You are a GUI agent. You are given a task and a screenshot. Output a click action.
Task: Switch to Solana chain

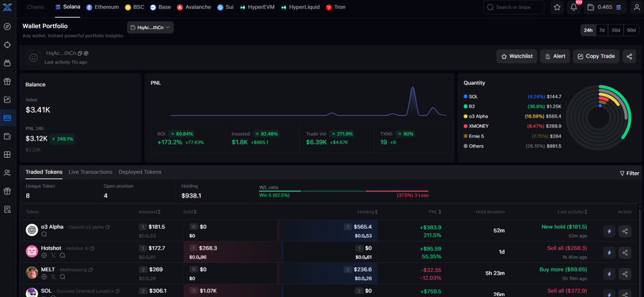(68, 7)
